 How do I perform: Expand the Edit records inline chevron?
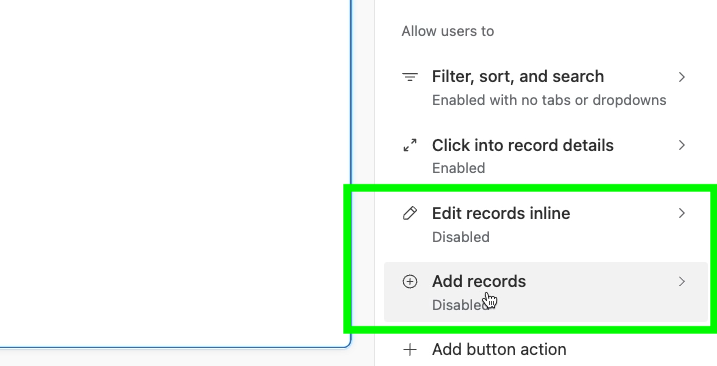click(x=682, y=213)
